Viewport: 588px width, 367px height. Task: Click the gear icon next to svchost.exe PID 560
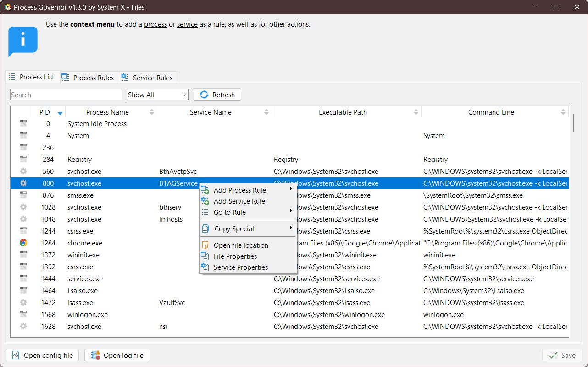24,171
